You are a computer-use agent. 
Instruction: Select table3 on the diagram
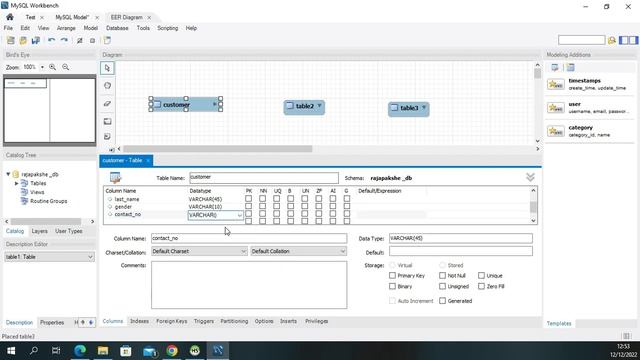(409, 109)
